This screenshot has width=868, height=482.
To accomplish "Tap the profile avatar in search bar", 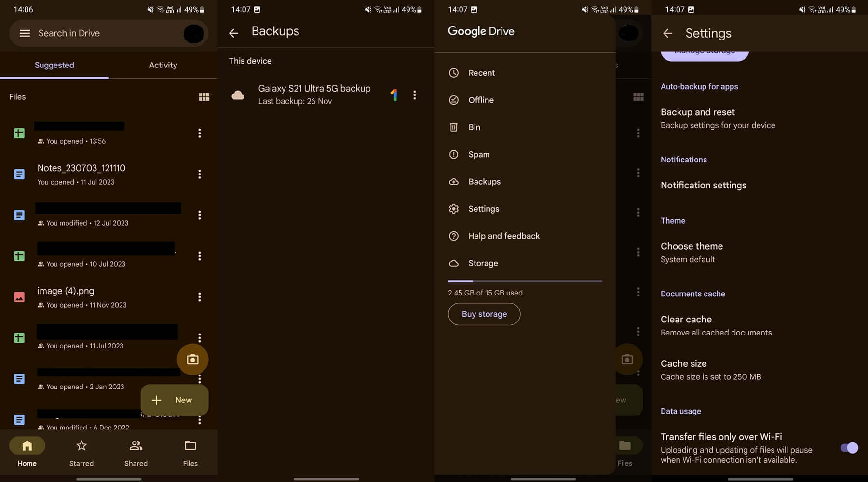I will (194, 34).
